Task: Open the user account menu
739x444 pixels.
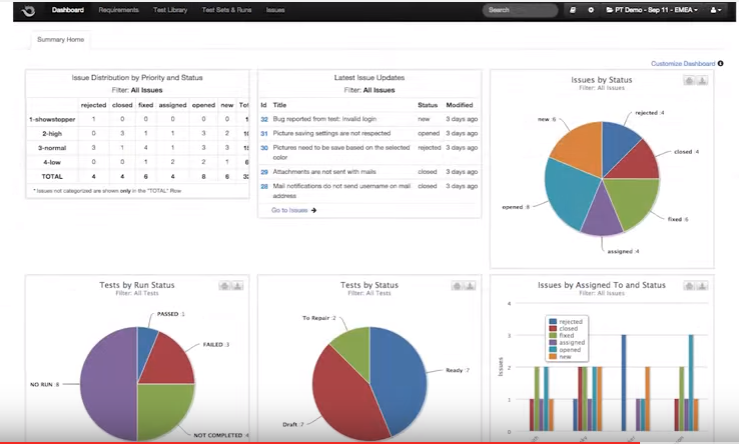Action: point(715,10)
